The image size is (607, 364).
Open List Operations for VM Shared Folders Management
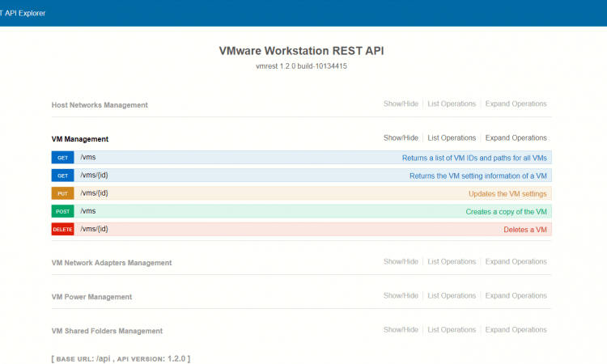452,329
